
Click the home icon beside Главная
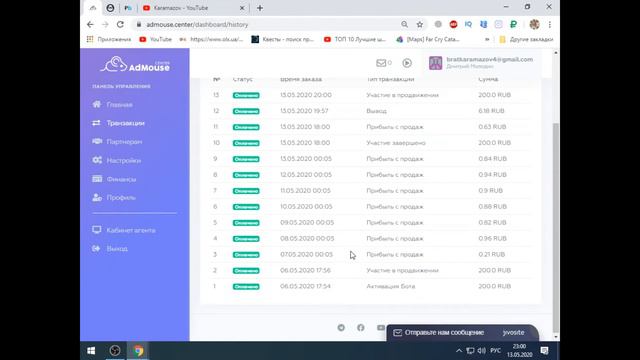(97, 104)
